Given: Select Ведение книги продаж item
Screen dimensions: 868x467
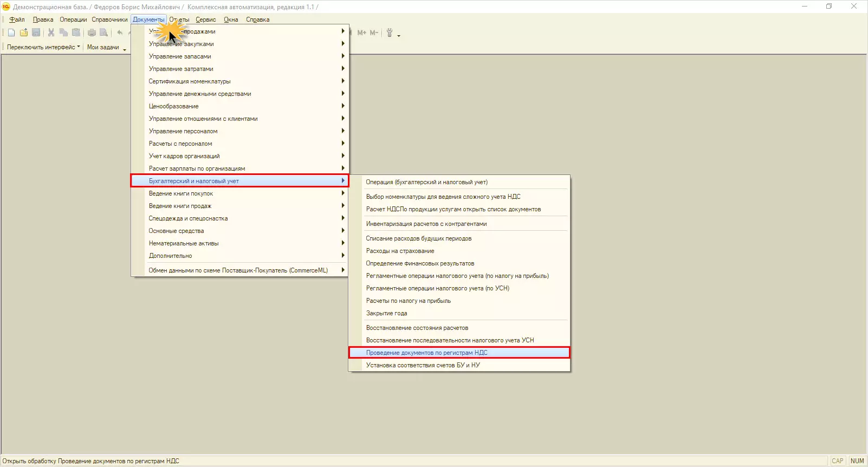Looking at the screenshot, I should click(240, 206).
